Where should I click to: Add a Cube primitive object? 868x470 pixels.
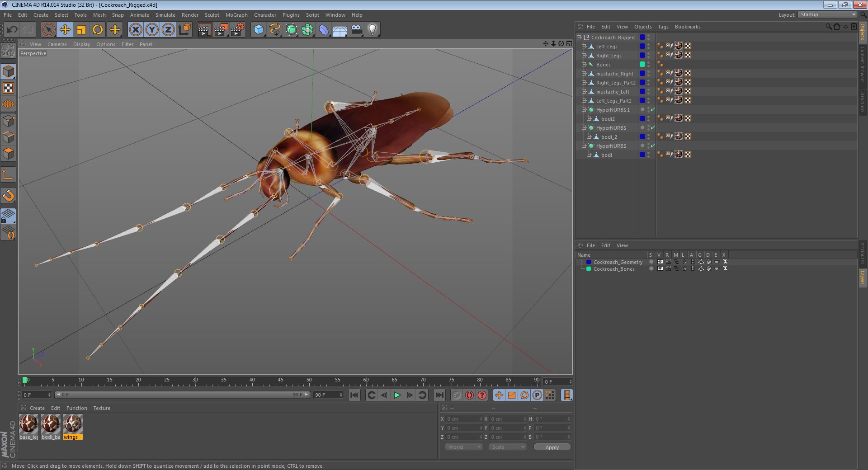click(259, 30)
